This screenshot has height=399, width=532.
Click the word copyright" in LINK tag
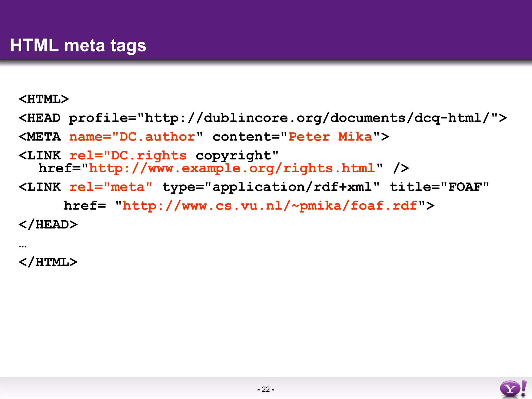[237, 156]
